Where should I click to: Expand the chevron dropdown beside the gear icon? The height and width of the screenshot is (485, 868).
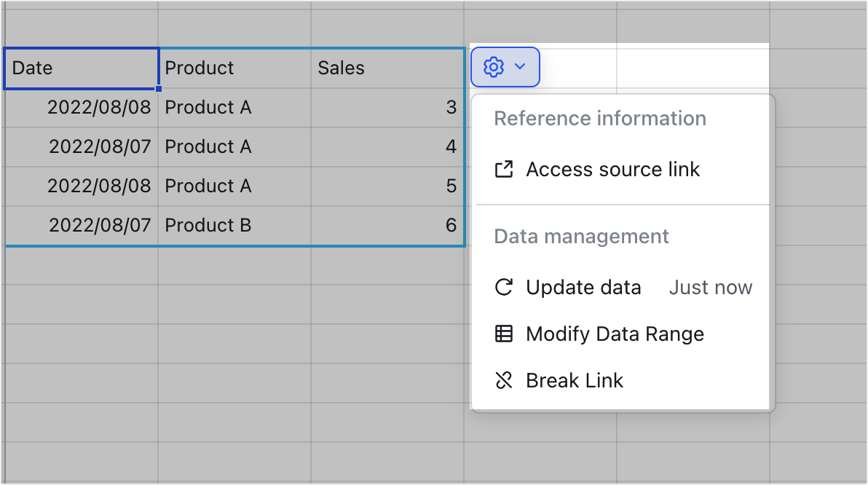[519, 67]
